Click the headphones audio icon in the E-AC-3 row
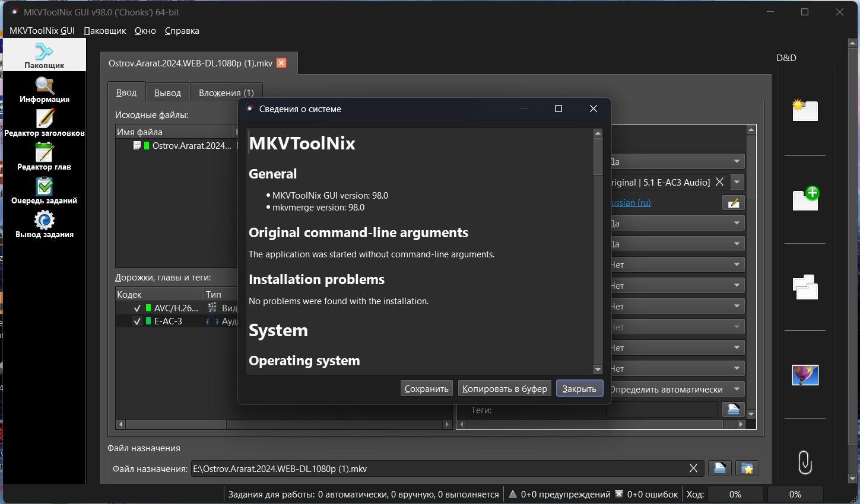 (212, 321)
